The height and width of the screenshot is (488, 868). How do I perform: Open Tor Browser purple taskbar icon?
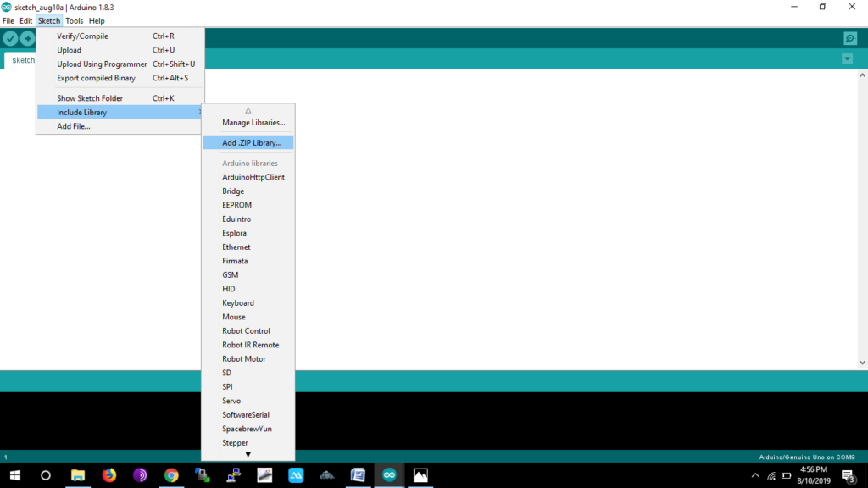(x=140, y=475)
